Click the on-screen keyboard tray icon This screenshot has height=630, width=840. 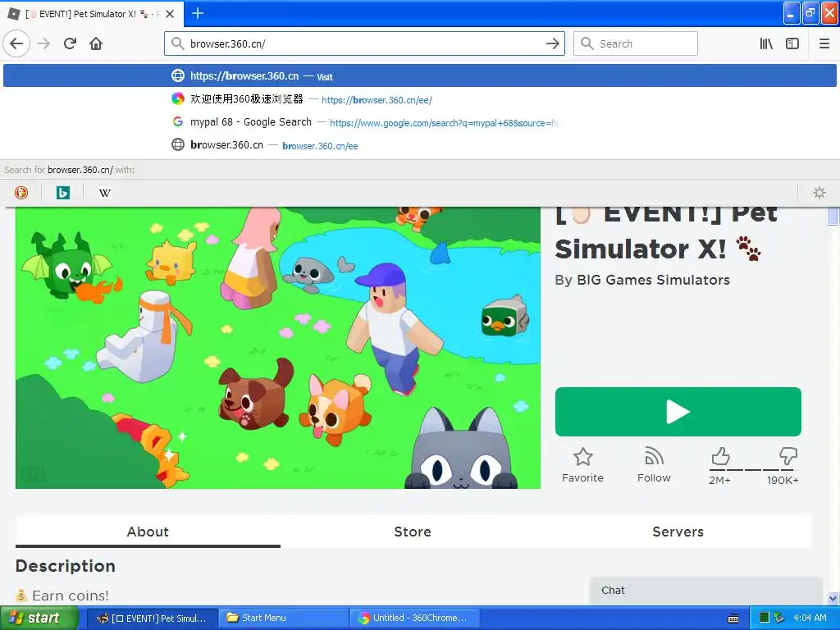733,619
